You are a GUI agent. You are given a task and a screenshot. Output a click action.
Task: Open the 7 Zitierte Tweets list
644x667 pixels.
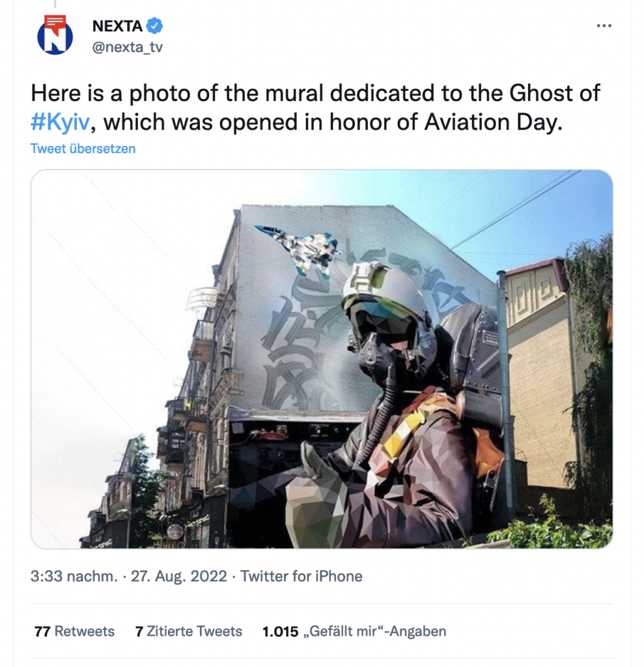188,631
